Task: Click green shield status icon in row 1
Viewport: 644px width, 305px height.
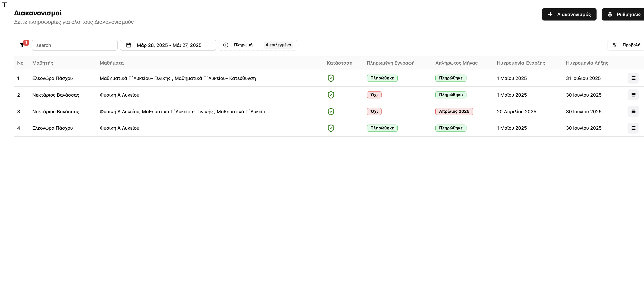Action: [331, 78]
